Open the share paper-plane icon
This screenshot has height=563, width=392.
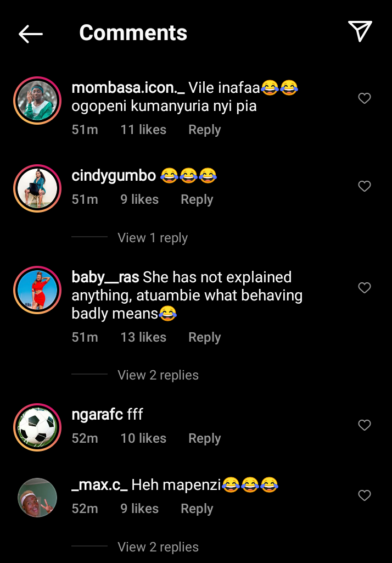pyautogui.click(x=360, y=31)
